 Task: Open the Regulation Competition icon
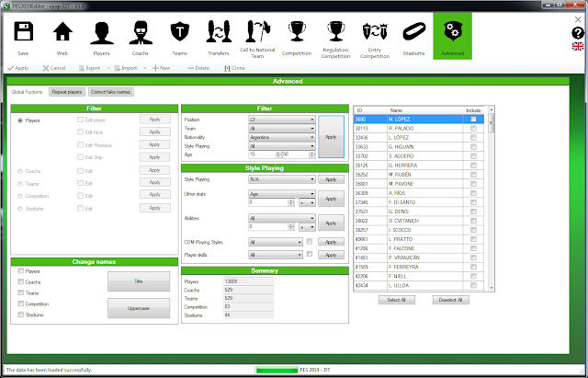[335, 31]
